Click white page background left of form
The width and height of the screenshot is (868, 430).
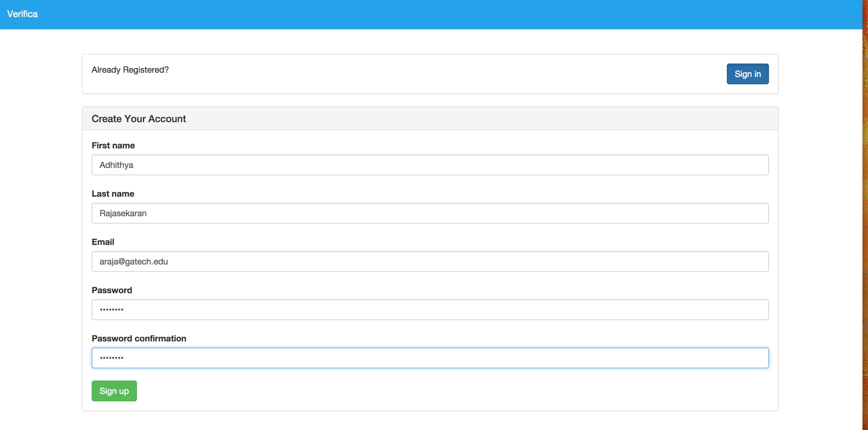[x=40, y=236]
